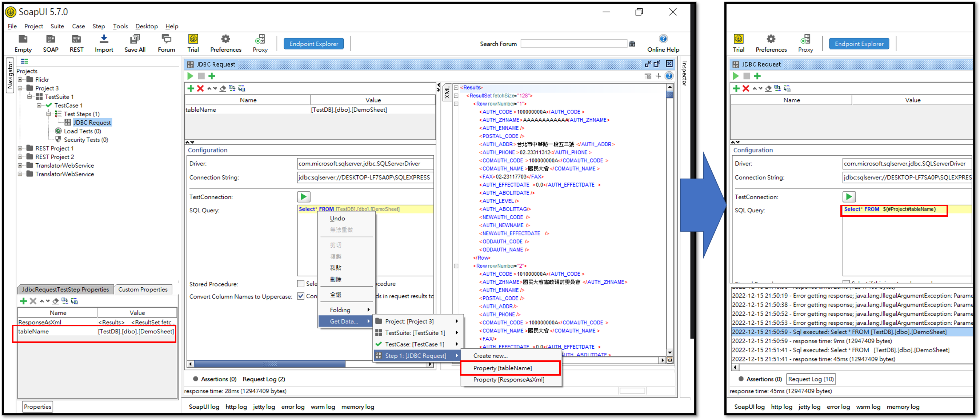This screenshot has width=980, height=420.
Task: Toggle Convert Column Names to Uppercase checkbox
Action: [x=300, y=296]
